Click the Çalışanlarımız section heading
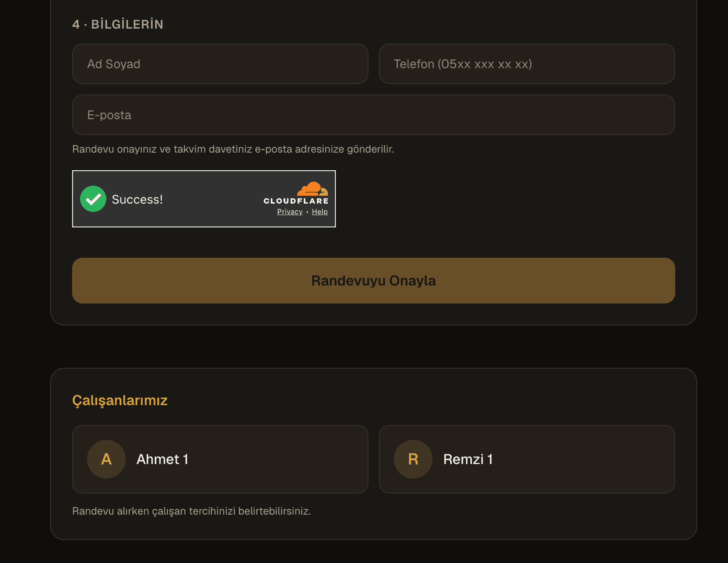The image size is (728, 563). click(120, 400)
